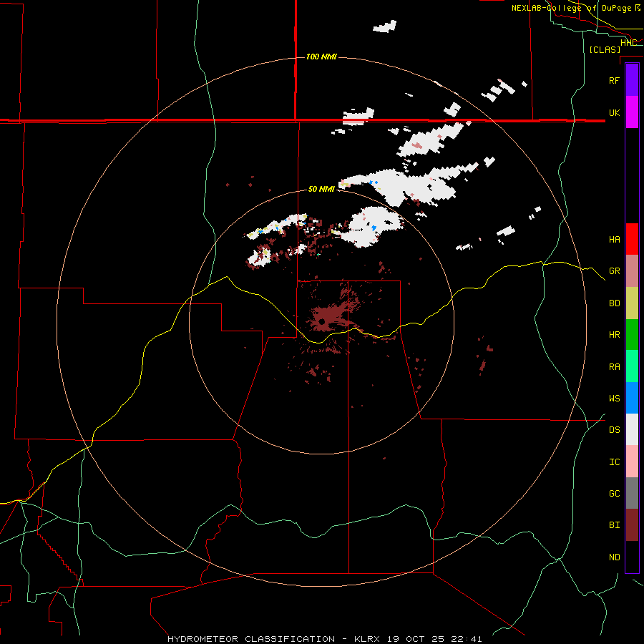Click the HA legend label

point(614,240)
